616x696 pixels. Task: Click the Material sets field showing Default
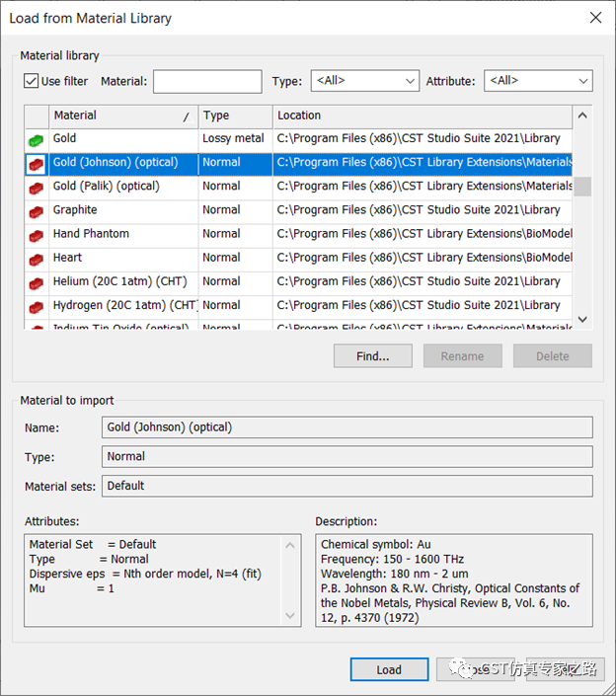tap(347, 486)
